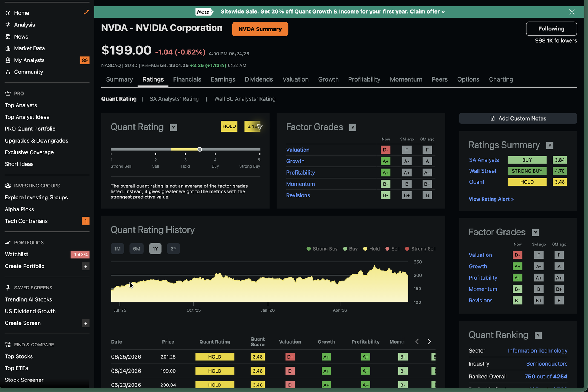Open Stock Screener in sidebar
Screen dimensions: 588x392
click(24, 380)
